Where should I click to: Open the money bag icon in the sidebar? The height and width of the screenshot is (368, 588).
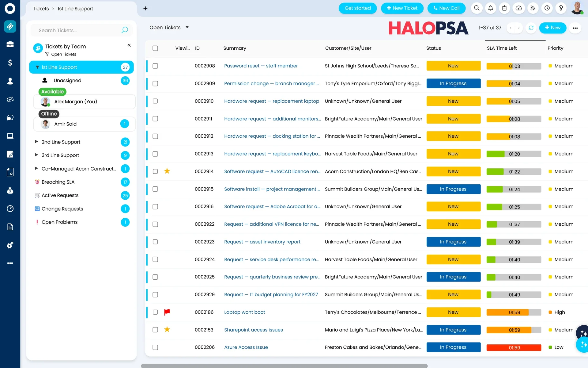click(10, 190)
